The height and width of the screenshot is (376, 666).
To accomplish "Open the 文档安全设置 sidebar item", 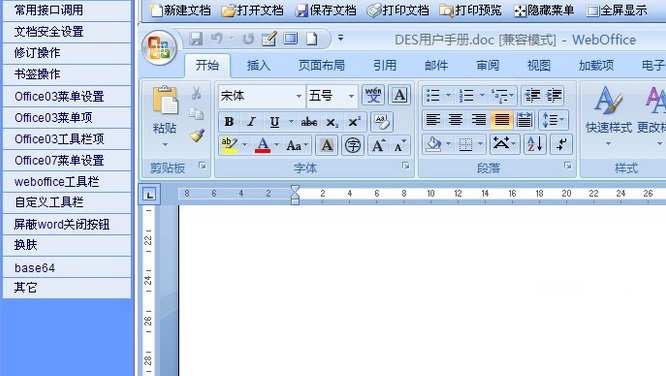I will point(67,32).
